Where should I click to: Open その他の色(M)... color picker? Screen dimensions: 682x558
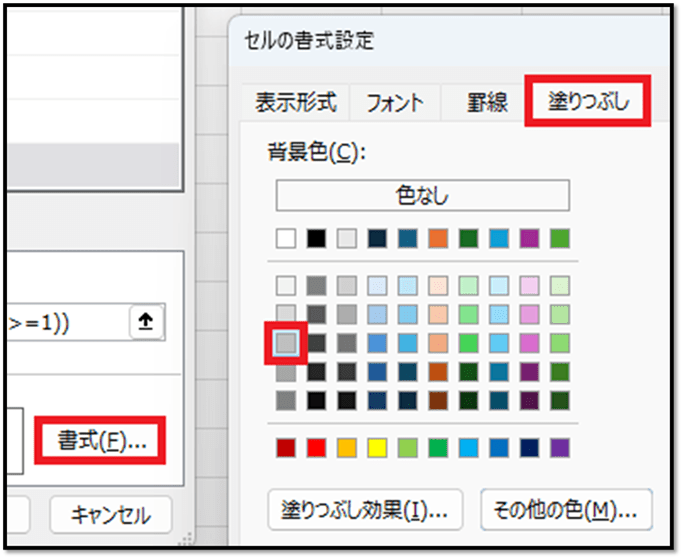[565, 510]
